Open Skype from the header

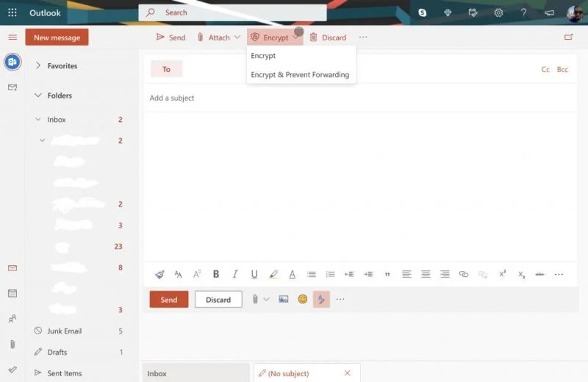pos(422,12)
